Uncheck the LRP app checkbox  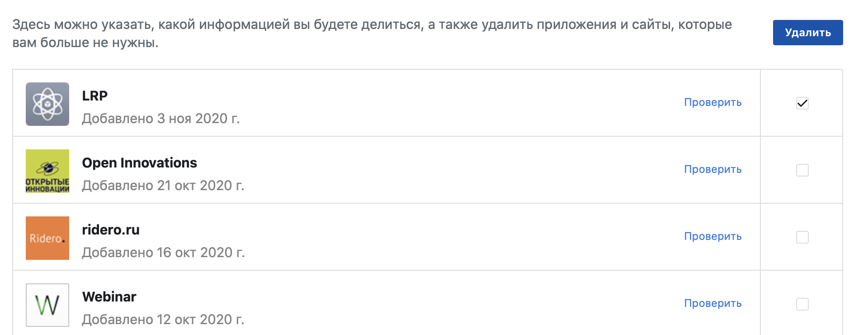[x=802, y=103]
